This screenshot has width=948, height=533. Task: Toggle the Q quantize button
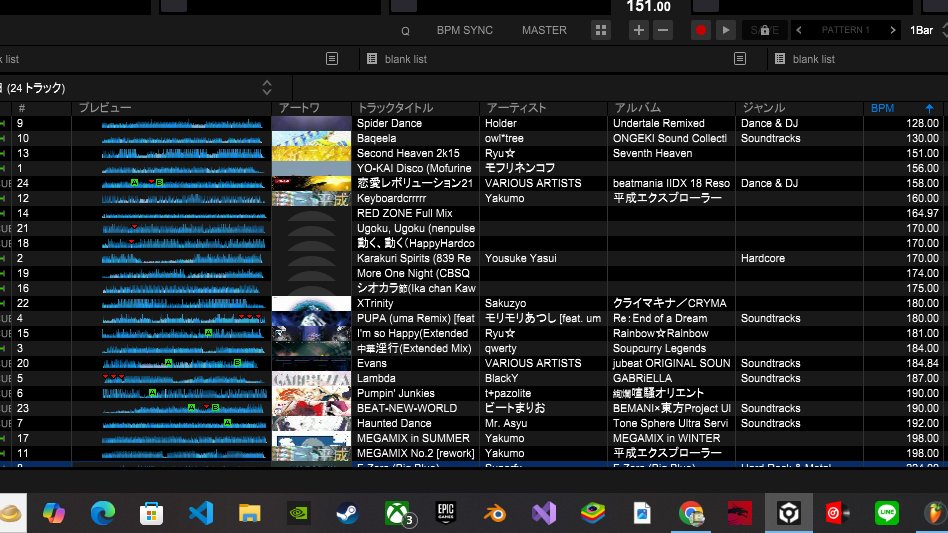(x=405, y=31)
